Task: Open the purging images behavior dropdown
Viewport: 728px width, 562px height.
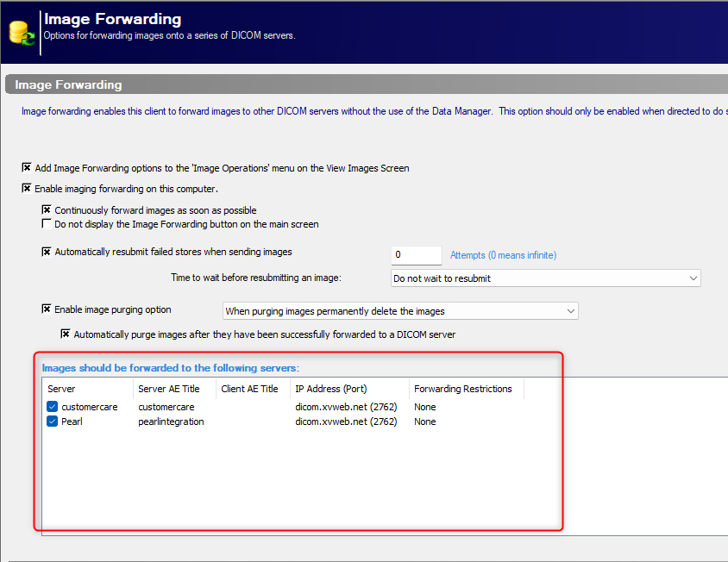Action: [400, 311]
